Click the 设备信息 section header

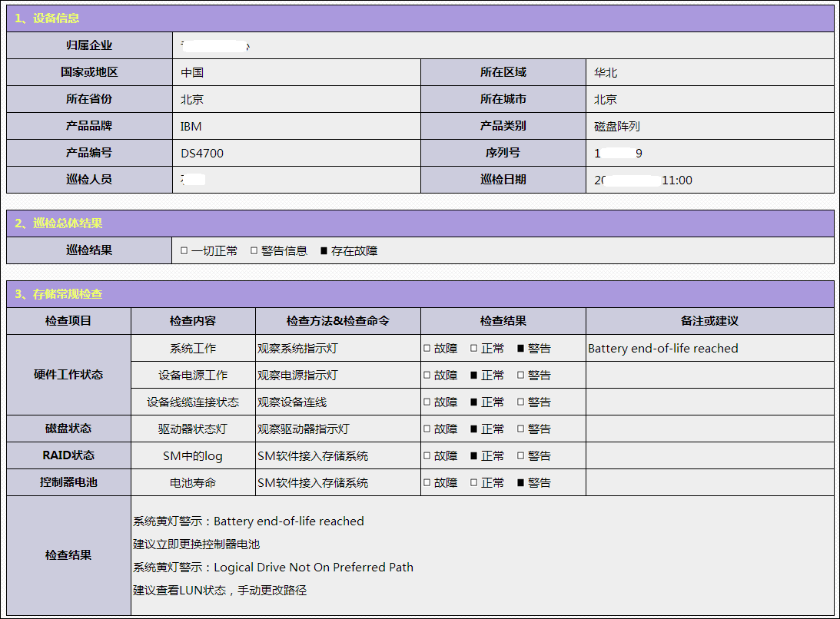coord(48,18)
